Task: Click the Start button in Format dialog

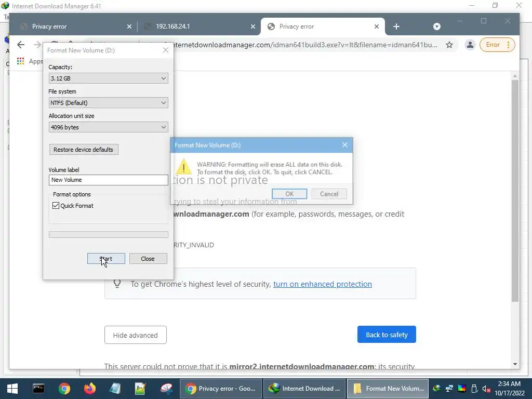Action: [x=106, y=259]
